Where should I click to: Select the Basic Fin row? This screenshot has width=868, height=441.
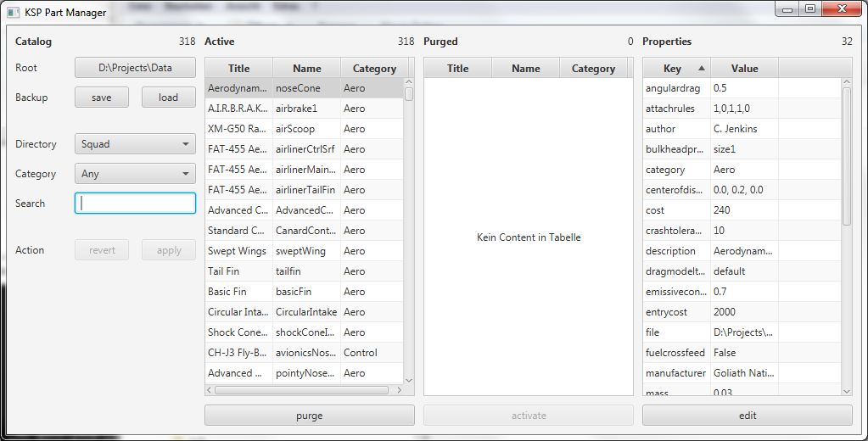[x=305, y=292]
